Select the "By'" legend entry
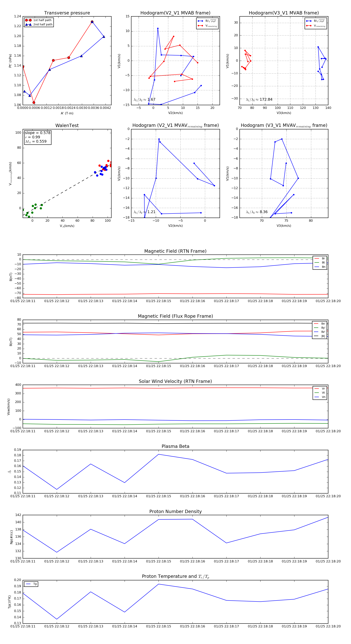351x644 pixels. point(320,328)
